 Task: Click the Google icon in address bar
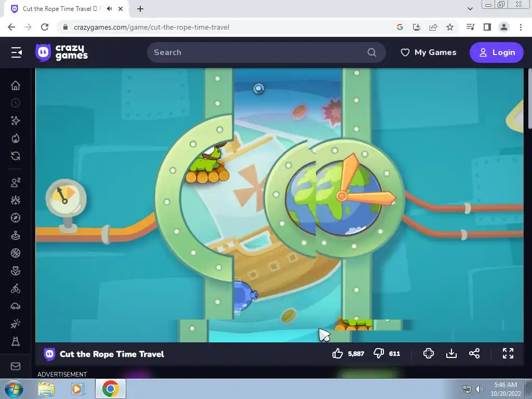click(x=400, y=27)
